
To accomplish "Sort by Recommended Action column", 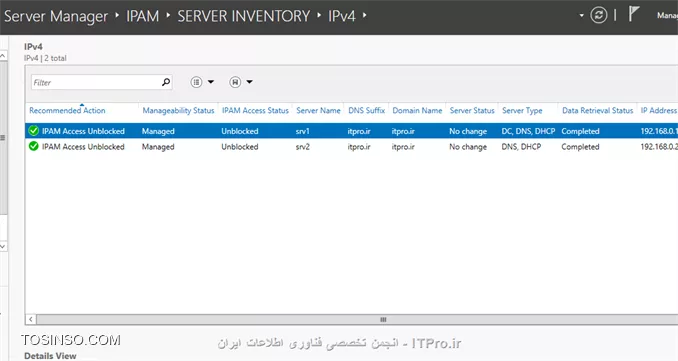I will 67,110.
